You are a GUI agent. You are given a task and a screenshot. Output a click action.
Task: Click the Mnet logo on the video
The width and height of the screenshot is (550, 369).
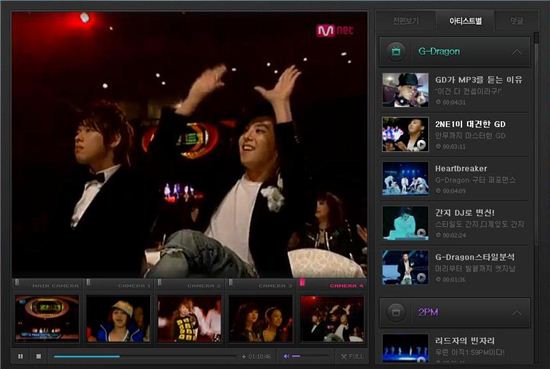coord(335,31)
